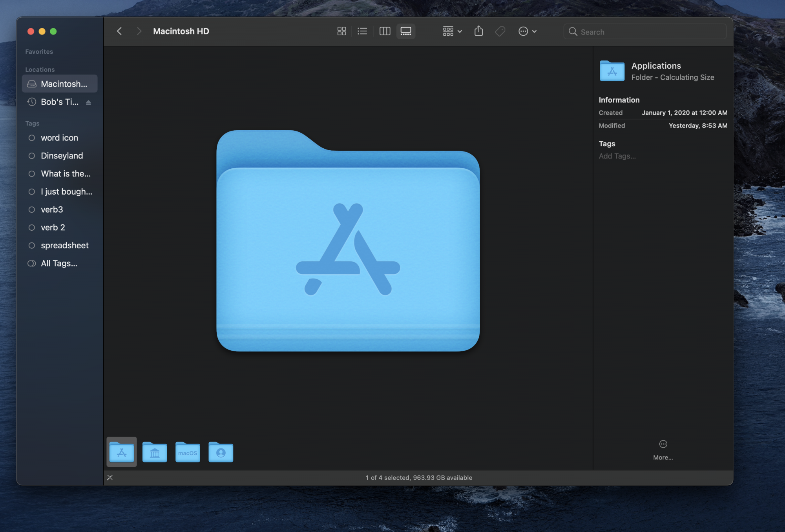The height and width of the screenshot is (532, 785).
Task: Click the X icon in status bar
Action: click(x=110, y=477)
